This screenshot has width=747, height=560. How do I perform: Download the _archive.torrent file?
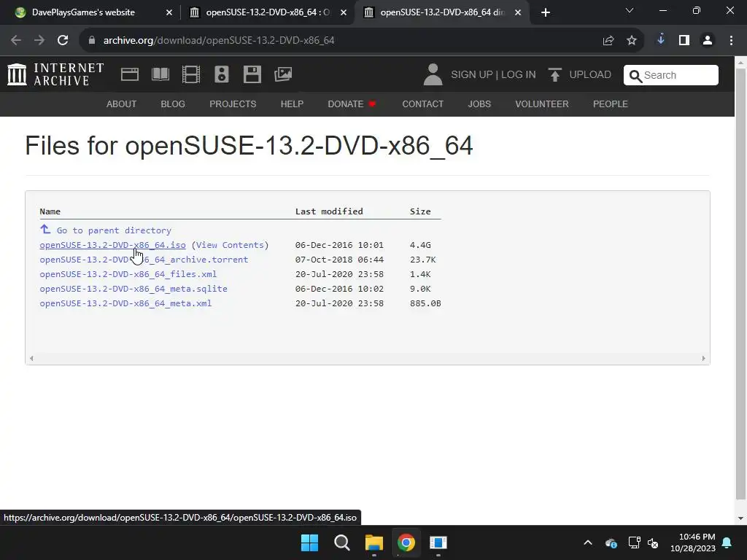coord(144,260)
